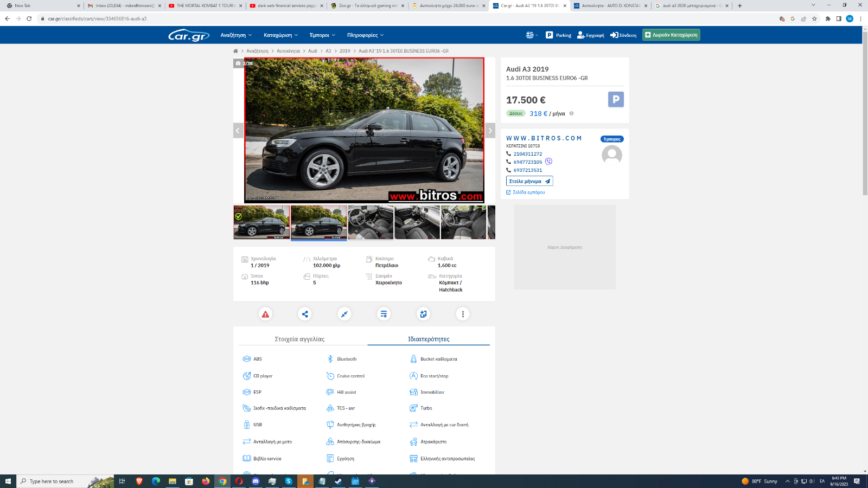Screen dimensions: 868x488
Task: Open the Windows Start menu
Action: coord(8,481)
